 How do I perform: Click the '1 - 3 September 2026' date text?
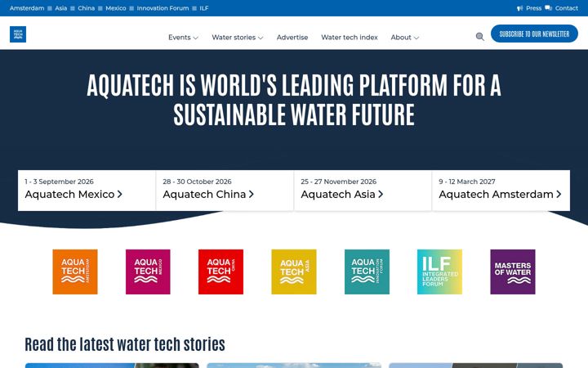[59, 182]
